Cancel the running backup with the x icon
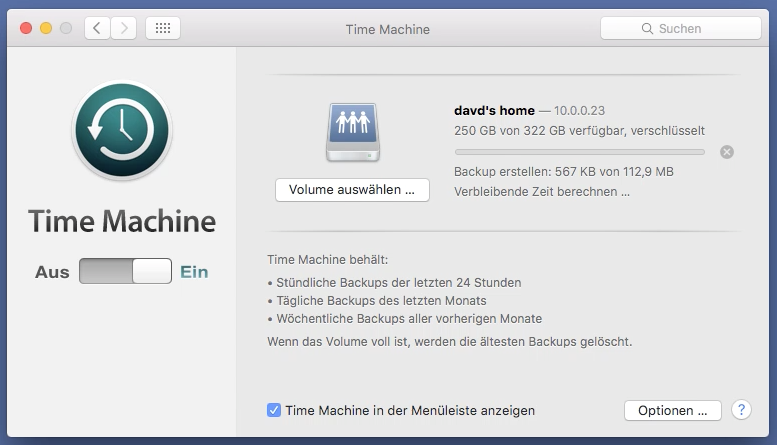Viewport: 777px width, 445px height. tap(727, 152)
